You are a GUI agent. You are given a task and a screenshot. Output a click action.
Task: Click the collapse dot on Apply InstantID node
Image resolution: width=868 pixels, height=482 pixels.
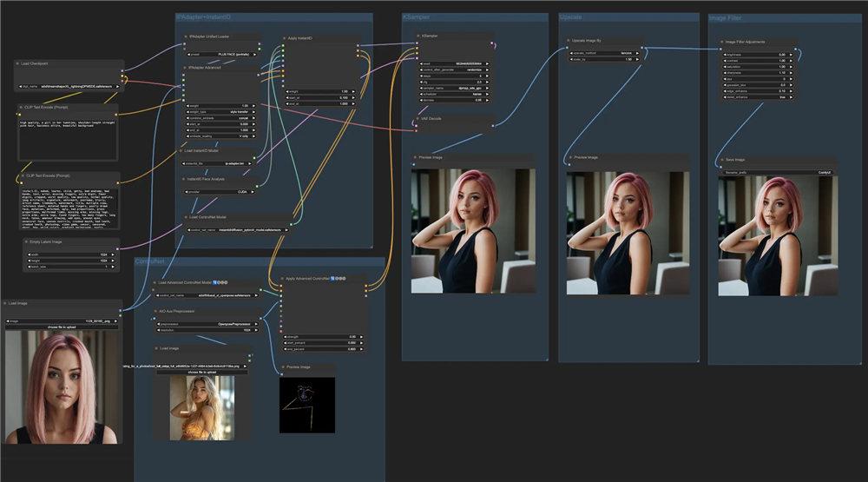[285, 38]
